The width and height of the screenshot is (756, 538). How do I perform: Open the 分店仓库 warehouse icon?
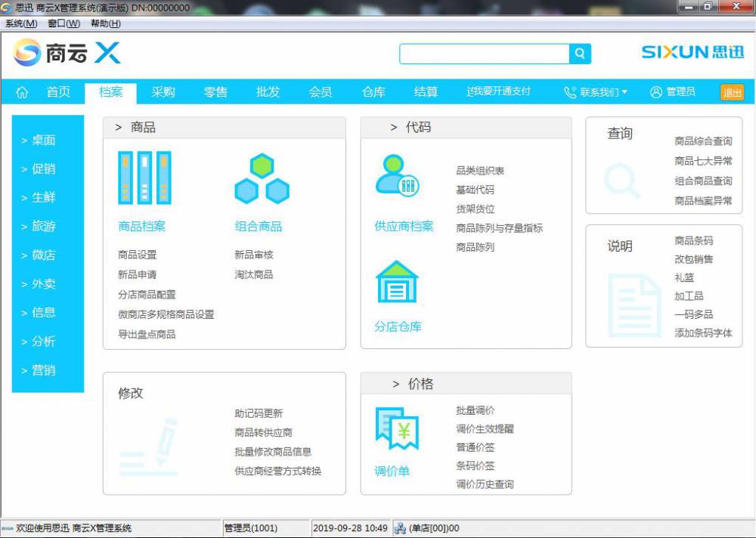397,282
